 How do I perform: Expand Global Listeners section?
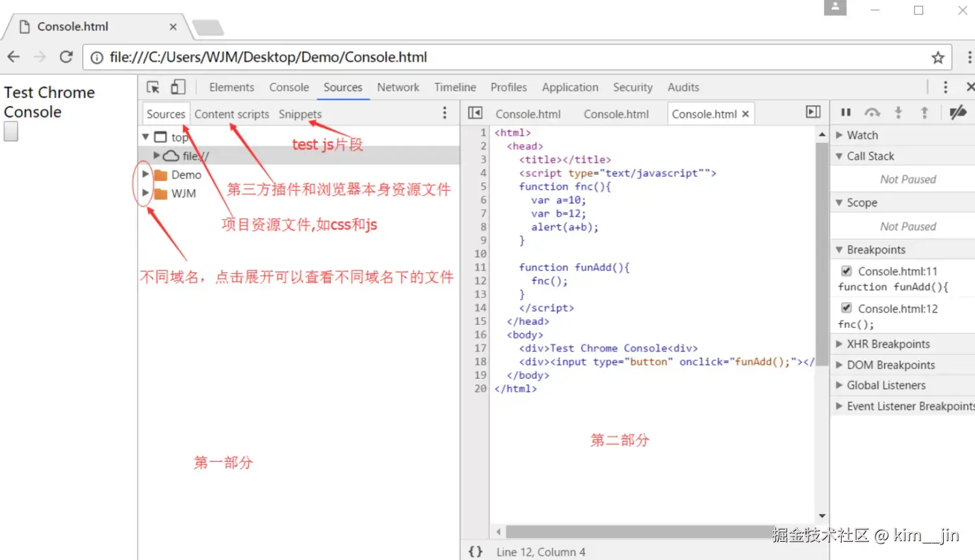point(838,385)
